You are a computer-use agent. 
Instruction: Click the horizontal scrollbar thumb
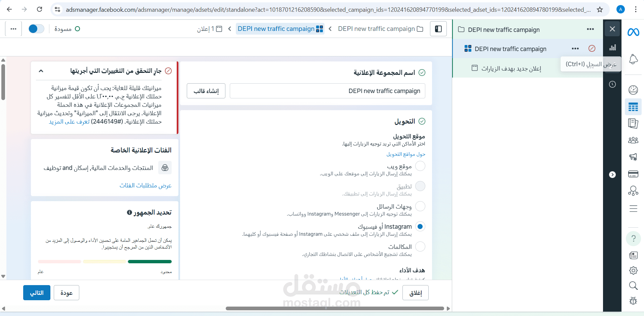[x=335, y=308]
